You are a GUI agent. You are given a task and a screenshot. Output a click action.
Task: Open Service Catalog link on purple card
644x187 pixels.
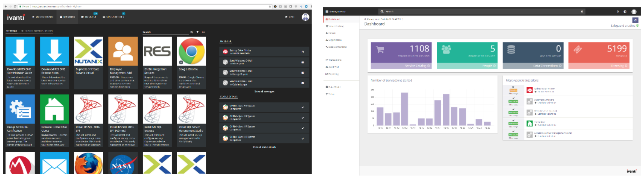417,66
